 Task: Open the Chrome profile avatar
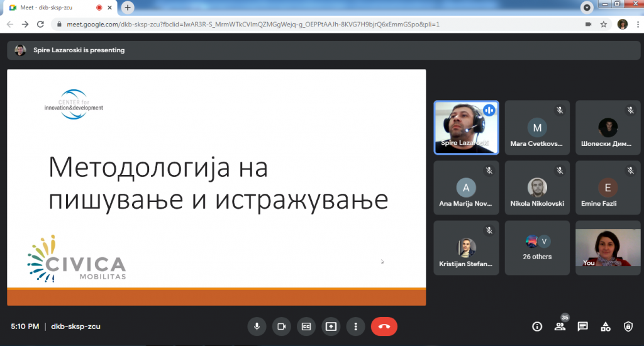coord(623,25)
